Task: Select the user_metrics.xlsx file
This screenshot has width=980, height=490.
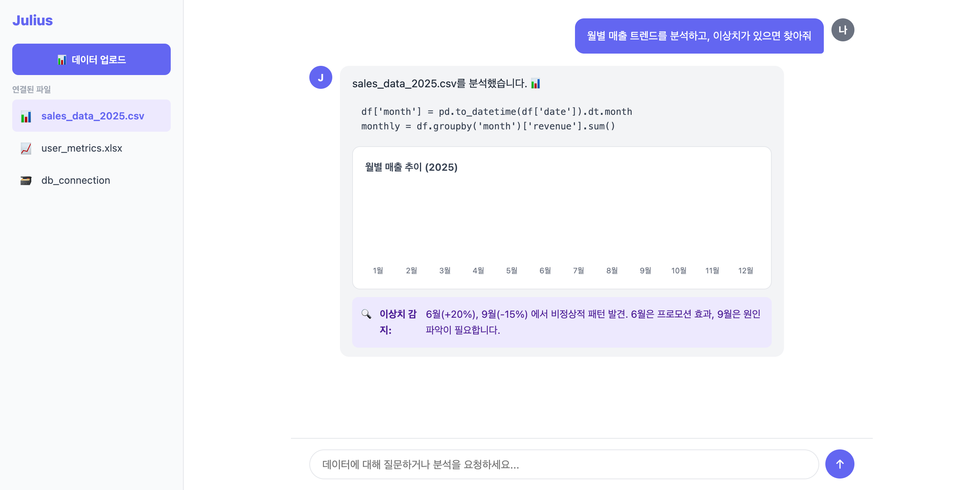Action: coord(91,148)
